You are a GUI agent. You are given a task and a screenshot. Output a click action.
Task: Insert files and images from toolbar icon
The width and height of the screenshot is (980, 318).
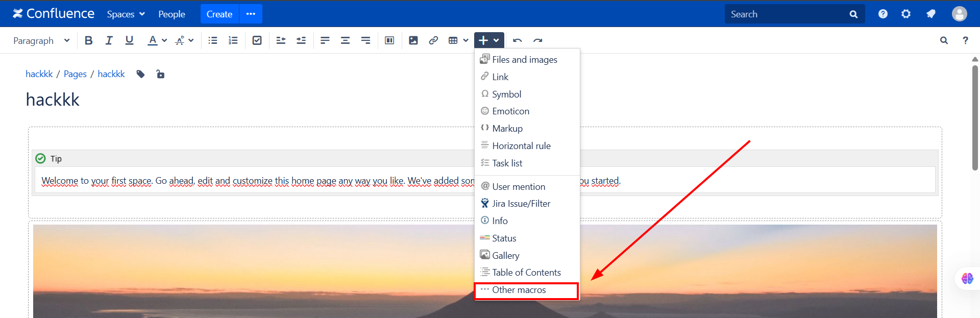tap(413, 40)
